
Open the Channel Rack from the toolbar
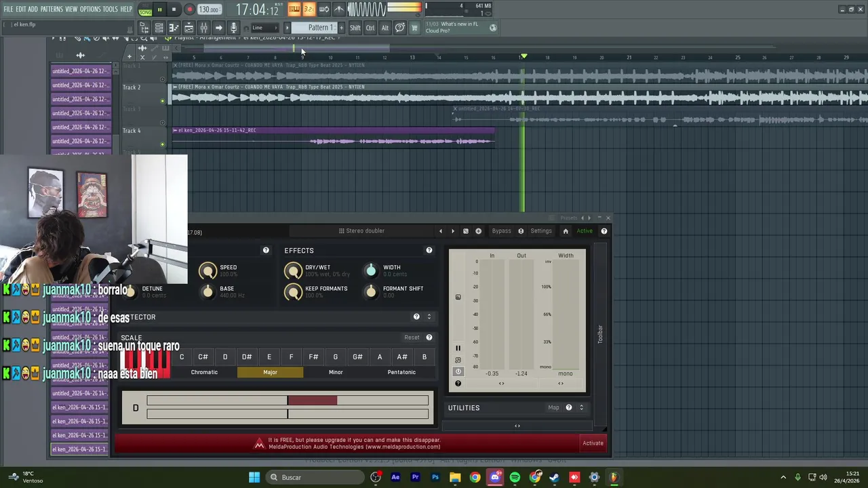[x=159, y=28]
